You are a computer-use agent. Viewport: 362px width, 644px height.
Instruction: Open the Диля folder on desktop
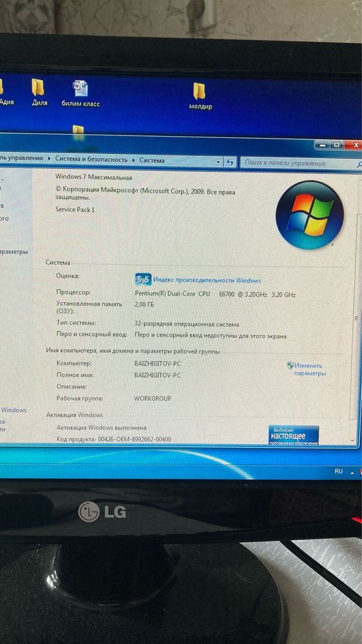pos(39,92)
